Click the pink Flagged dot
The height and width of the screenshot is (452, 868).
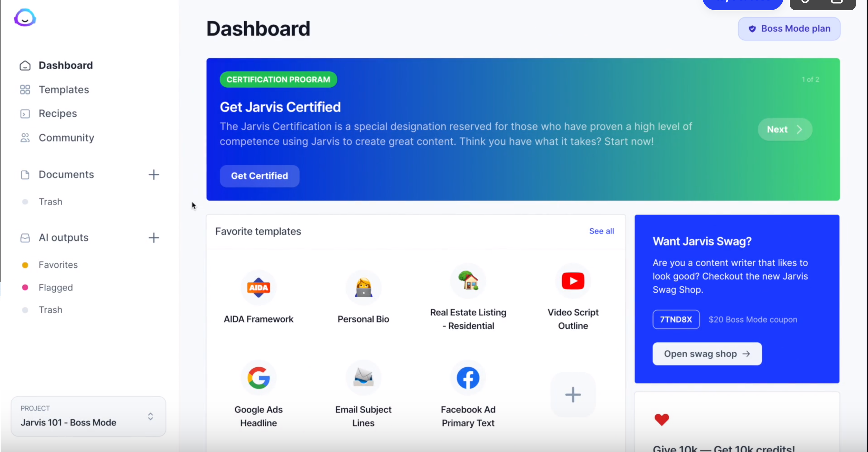pos(25,288)
